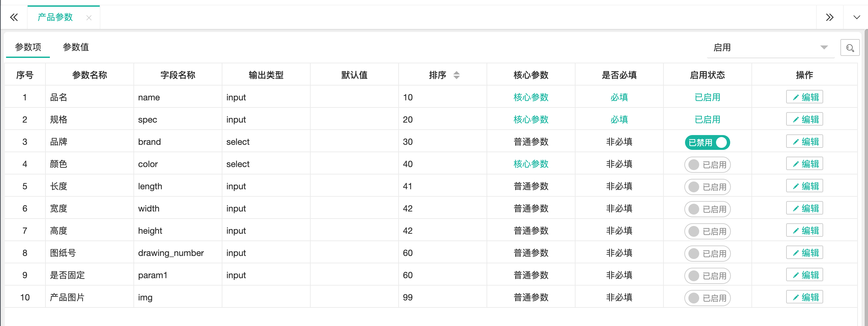Expand the tab options chevron menu

coord(856,17)
